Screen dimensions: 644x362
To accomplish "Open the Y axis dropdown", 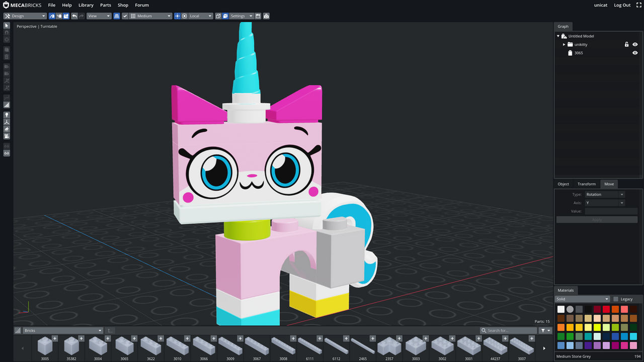I will pyautogui.click(x=604, y=203).
